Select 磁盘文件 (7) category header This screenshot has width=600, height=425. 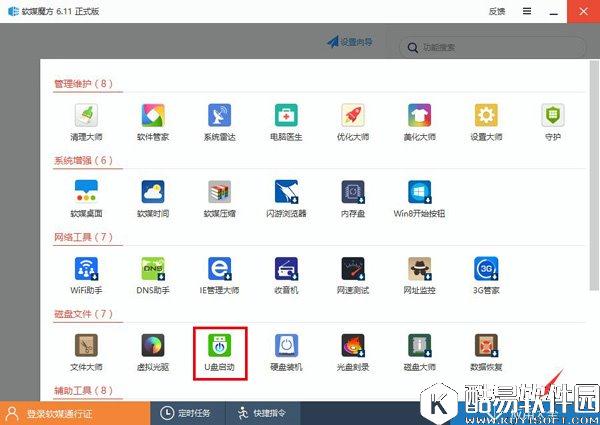pos(83,314)
